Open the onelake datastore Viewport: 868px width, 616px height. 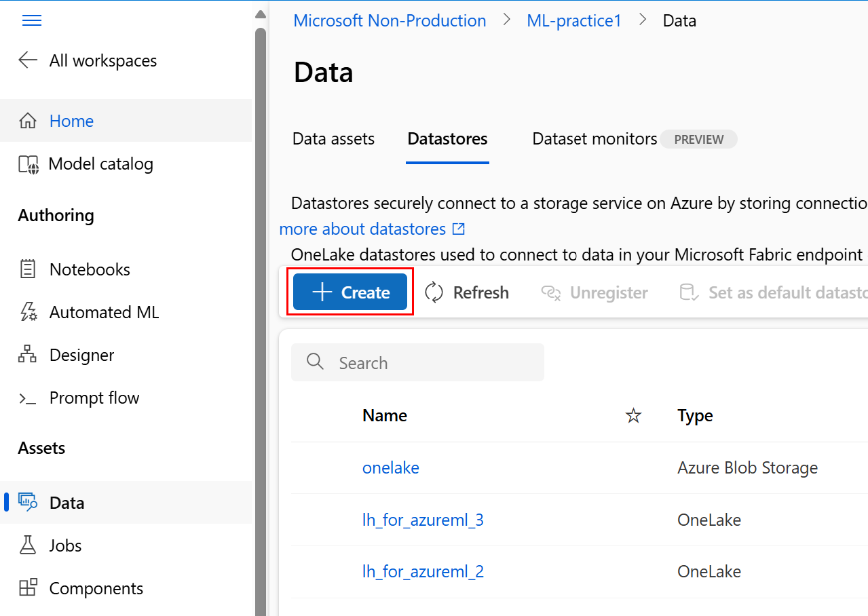(391, 467)
